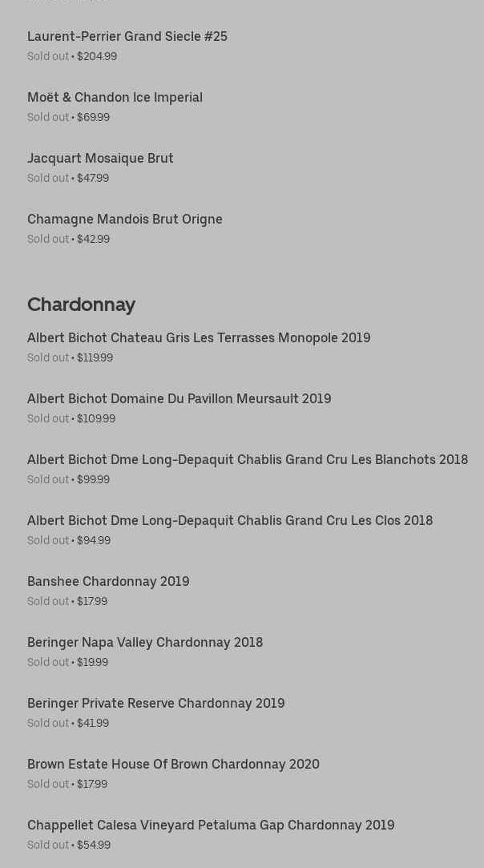484x868 pixels.
Task: Select Albert Bichot Domaine Du Pavillon Meursault
Action: pos(179,398)
